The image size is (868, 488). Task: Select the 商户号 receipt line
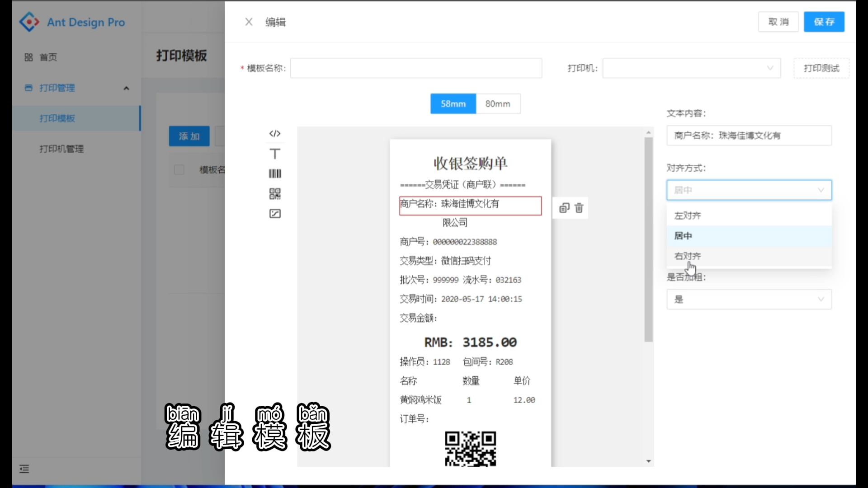pos(448,242)
